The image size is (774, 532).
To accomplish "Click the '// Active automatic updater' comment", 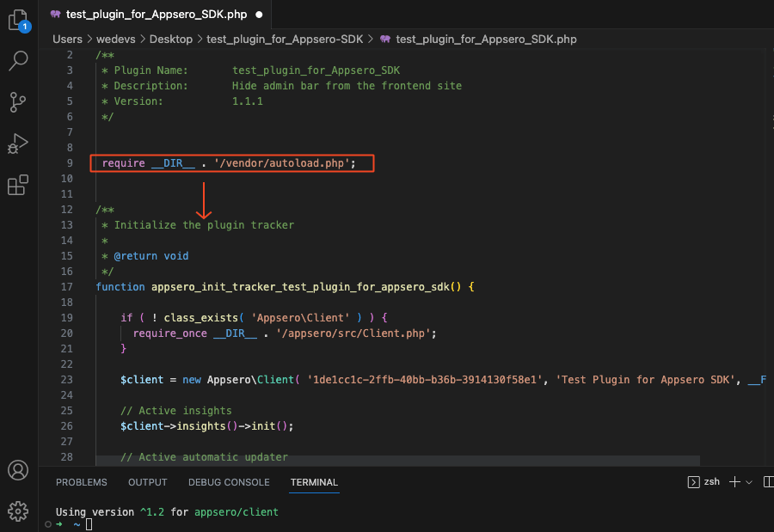I will point(204,457).
